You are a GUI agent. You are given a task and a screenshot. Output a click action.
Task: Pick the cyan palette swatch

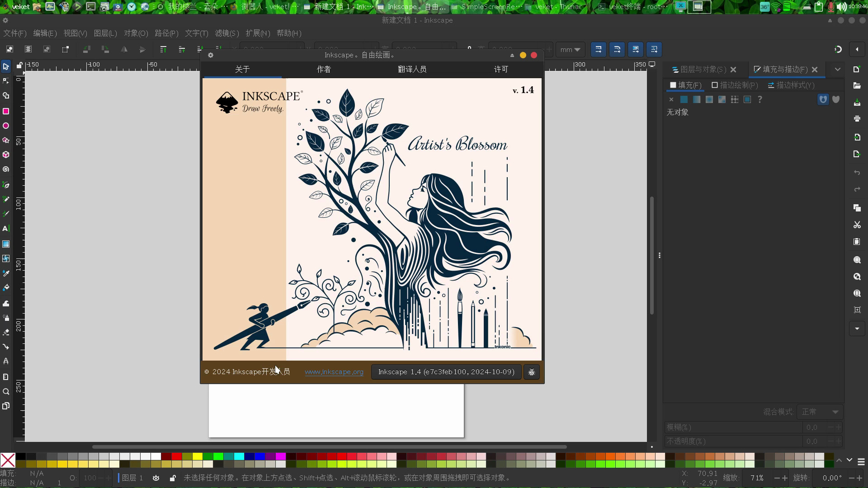(239, 456)
